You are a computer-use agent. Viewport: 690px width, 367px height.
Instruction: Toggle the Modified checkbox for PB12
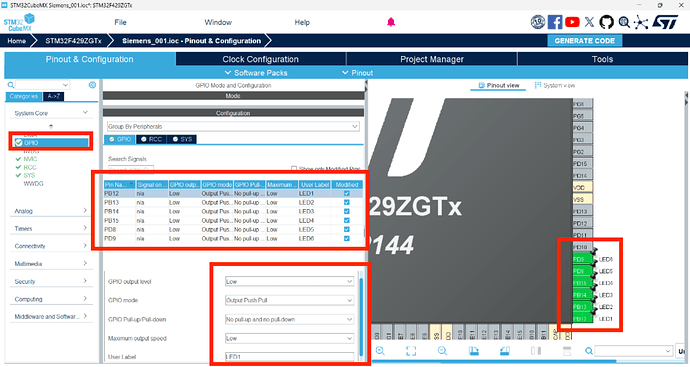point(347,193)
